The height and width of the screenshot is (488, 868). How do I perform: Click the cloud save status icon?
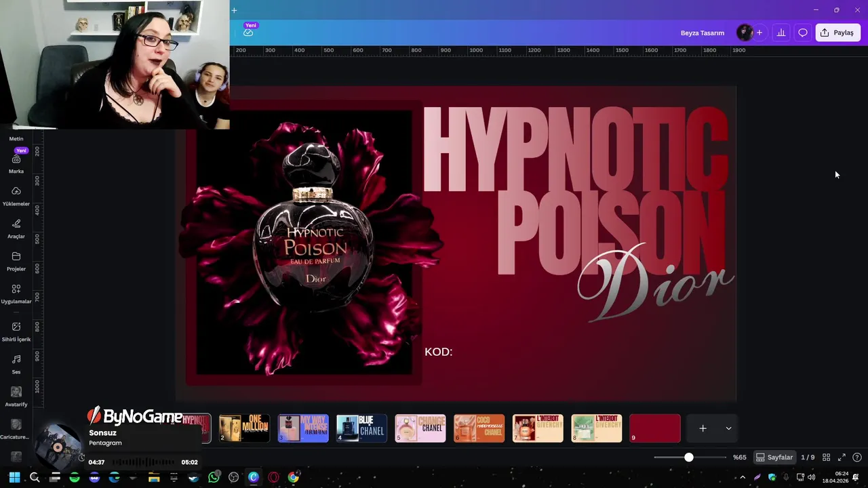(248, 33)
